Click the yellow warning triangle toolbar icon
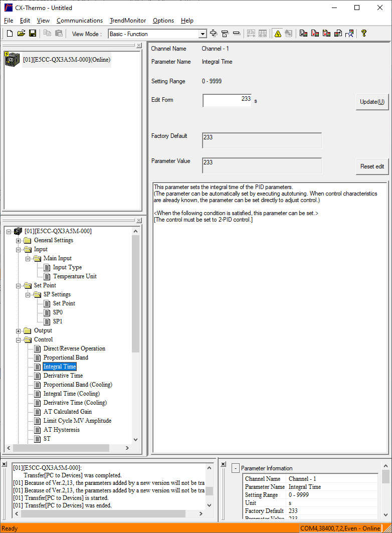This screenshot has height=533, width=392. point(278,33)
